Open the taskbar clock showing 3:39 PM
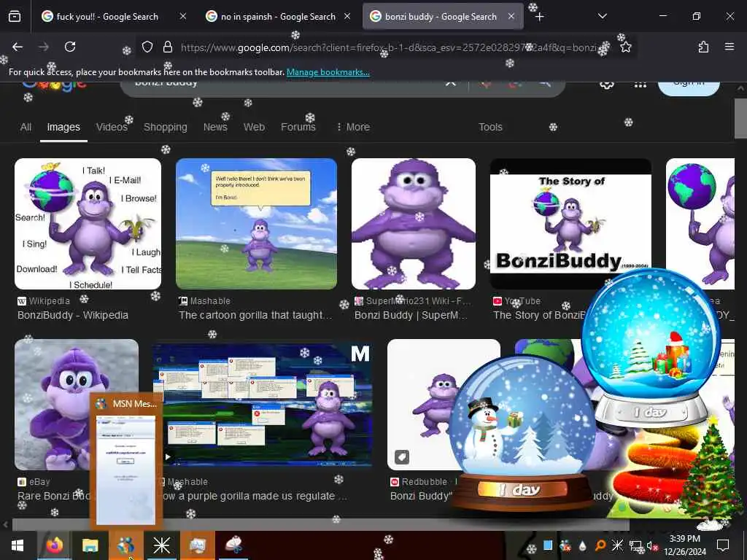Screen dimensions: 747x560 [x=684, y=545]
